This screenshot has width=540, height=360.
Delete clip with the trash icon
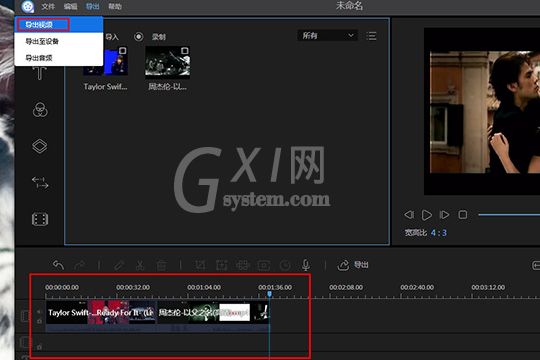[161, 265]
